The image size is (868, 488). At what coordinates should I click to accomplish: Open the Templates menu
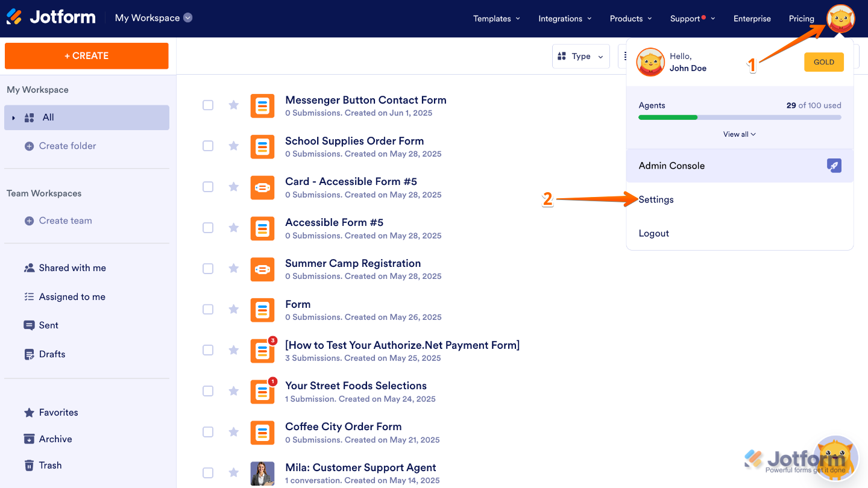pos(496,18)
